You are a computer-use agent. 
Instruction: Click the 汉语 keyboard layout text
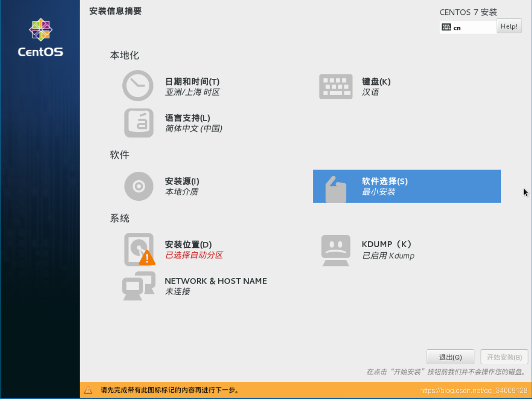[x=370, y=92]
